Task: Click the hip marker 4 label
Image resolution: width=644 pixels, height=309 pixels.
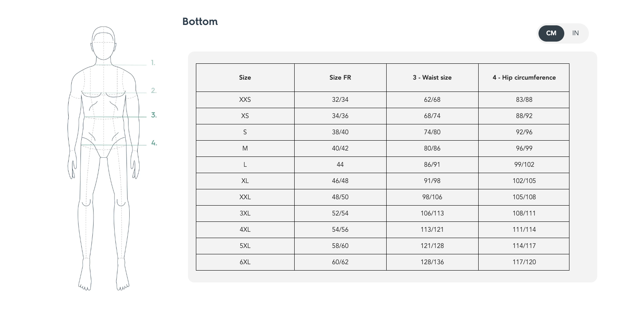Action: tap(154, 143)
